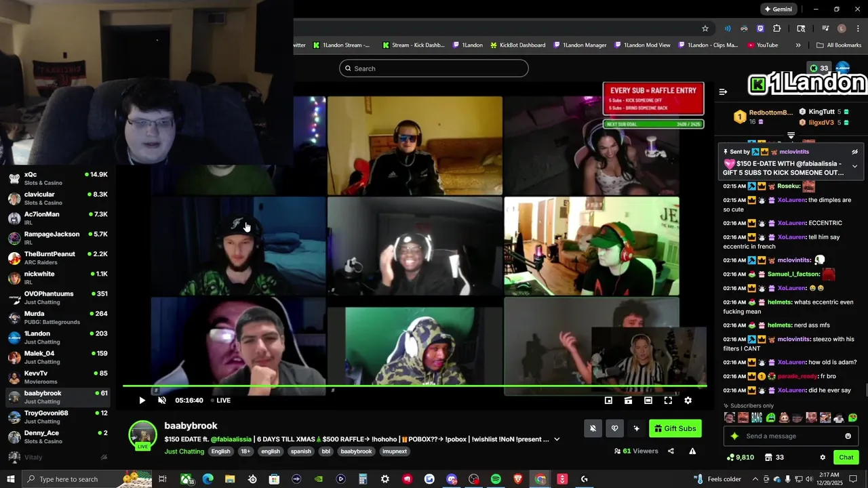
Task: Select xQc in the sidebar channel list
Action: click(x=58, y=178)
